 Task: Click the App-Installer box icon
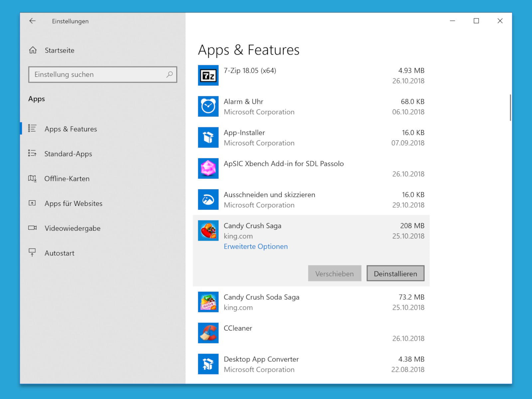[208, 137]
